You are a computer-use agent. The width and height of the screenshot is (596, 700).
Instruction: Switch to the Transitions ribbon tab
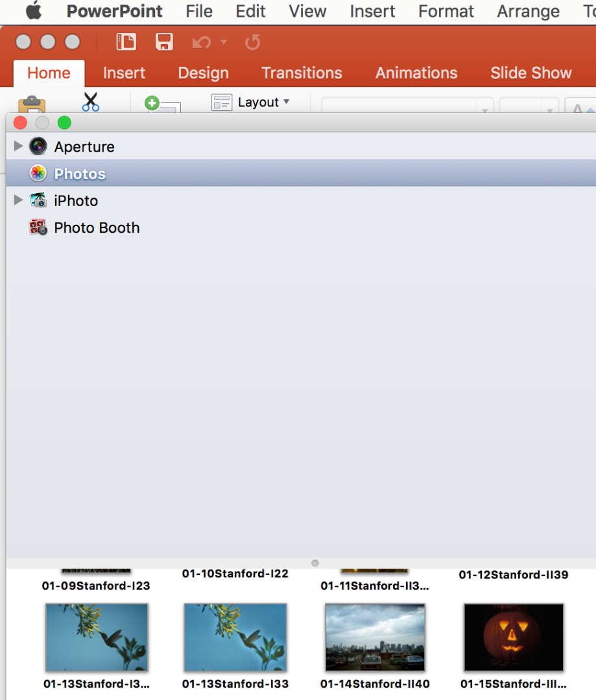pos(302,73)
